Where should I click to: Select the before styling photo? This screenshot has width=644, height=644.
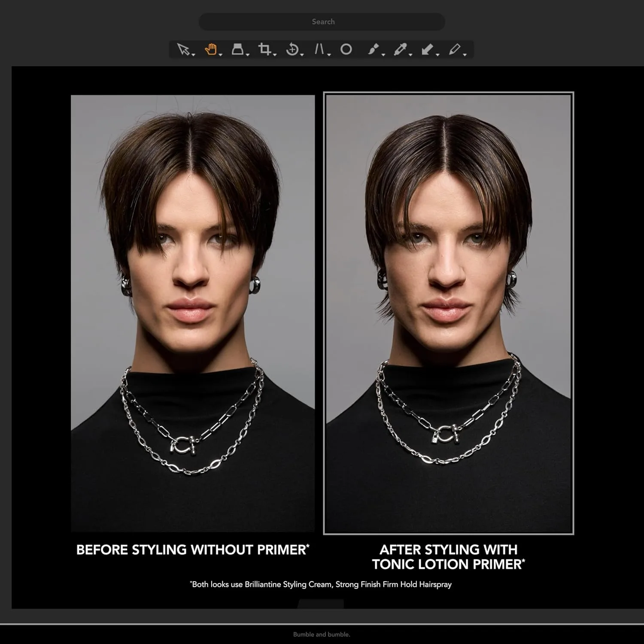click(x=193, y=313)
